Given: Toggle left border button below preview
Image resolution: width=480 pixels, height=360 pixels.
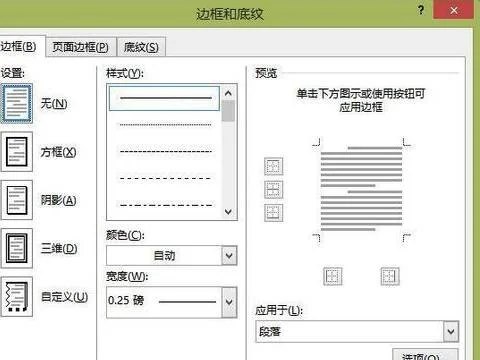Looking at the screenshot, I should tap(333, 276).
